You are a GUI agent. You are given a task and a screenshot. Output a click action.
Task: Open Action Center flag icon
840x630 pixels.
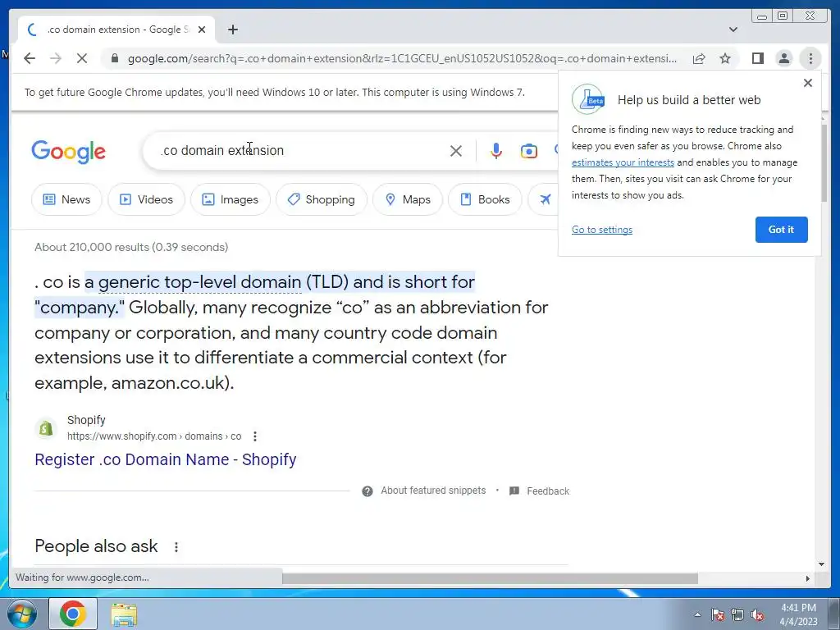717,615
